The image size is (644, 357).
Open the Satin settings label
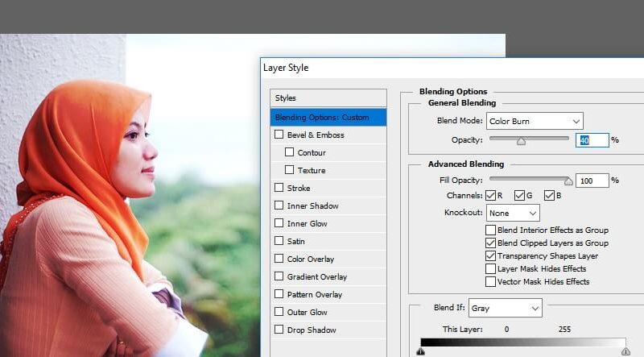295,242
